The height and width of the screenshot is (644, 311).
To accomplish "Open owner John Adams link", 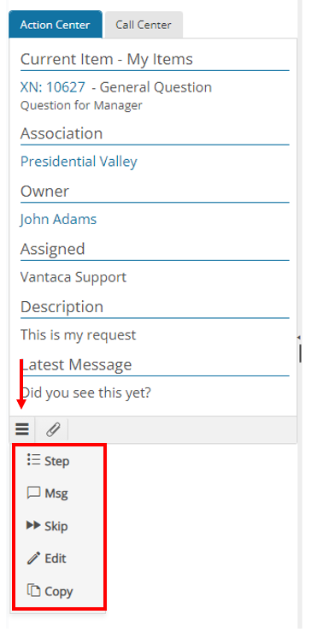I will (x=58, y=219).
